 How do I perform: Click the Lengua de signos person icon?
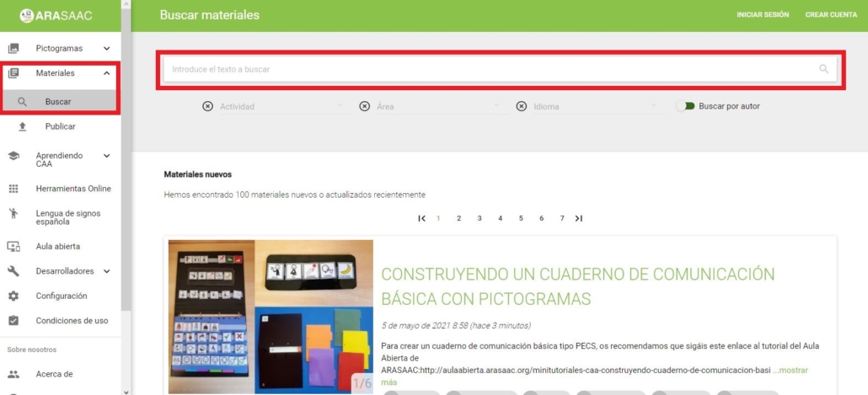pyautogui.click(x=13, y=214)
